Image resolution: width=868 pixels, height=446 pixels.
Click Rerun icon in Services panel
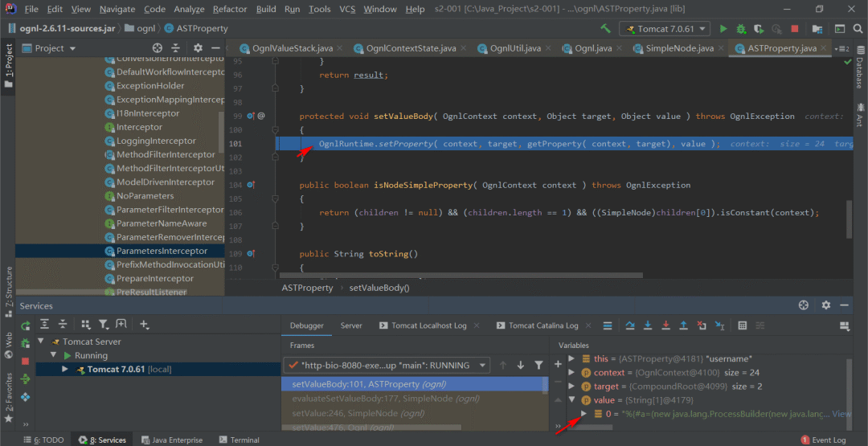[x=25, y=325]
